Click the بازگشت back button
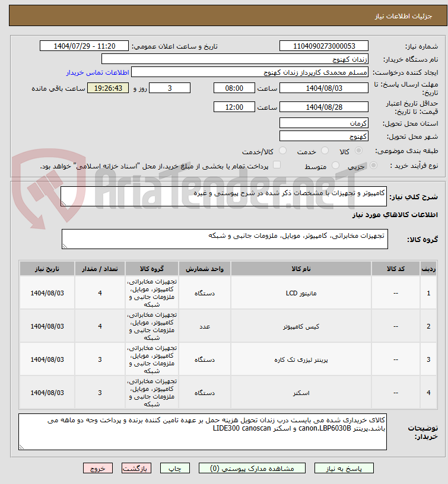The height and width of the screenshot is (484, 448). [x=136, y=468]
